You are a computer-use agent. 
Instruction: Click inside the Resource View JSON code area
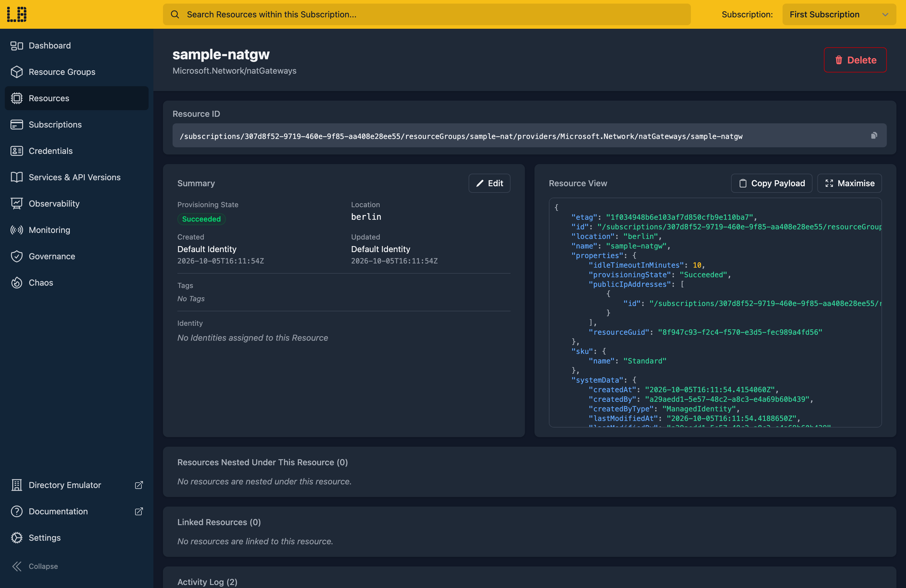point(715,312)
